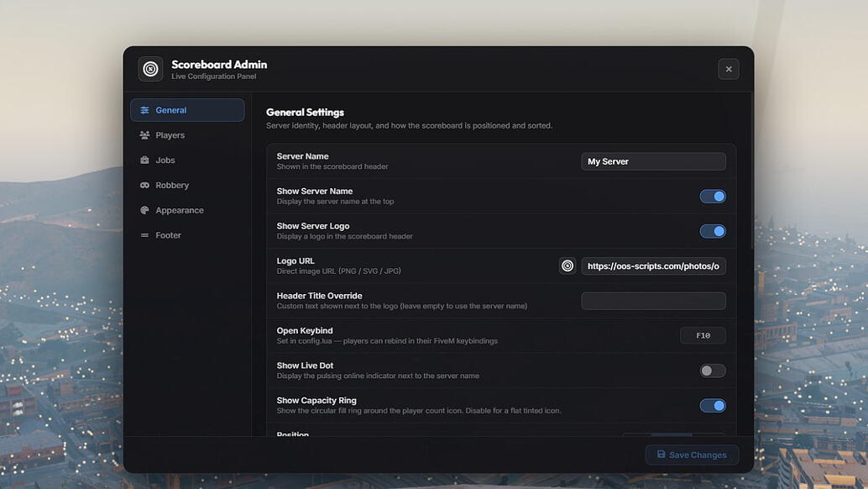The height and width of the screenshot is (489, 868).
Task: Click the Header Title Override label
Action: pos(319,296)
